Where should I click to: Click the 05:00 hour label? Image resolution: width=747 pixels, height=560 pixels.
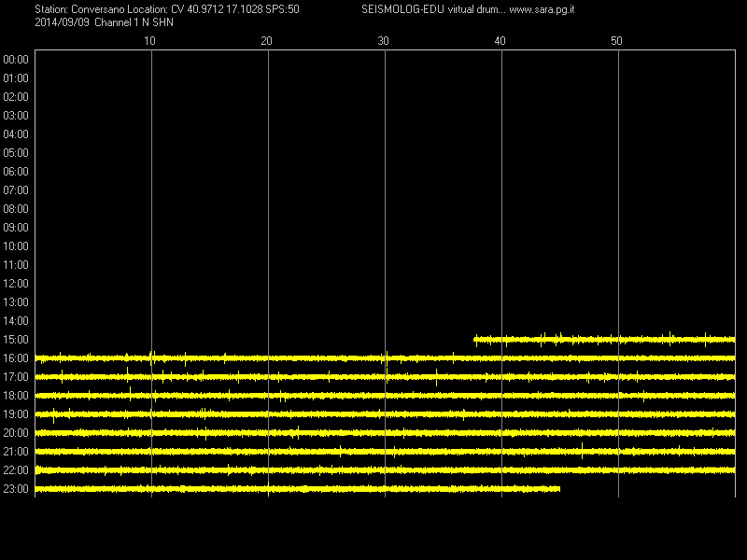16,153
